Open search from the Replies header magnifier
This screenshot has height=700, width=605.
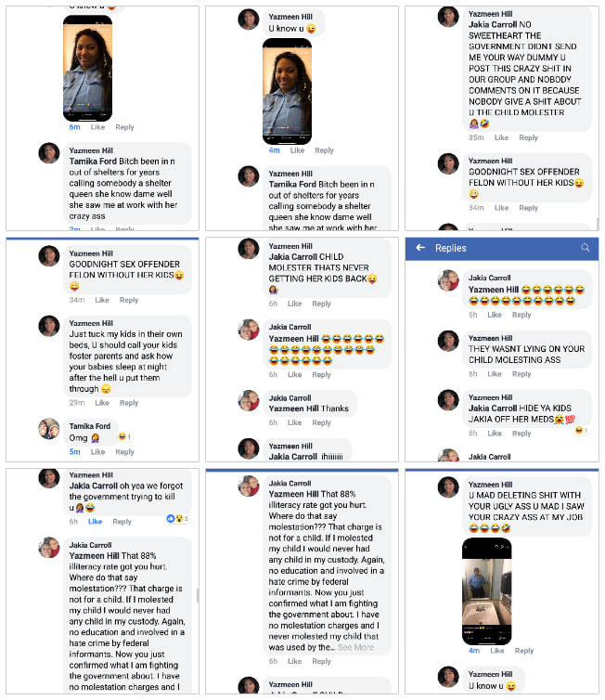(x=585, y=248)
